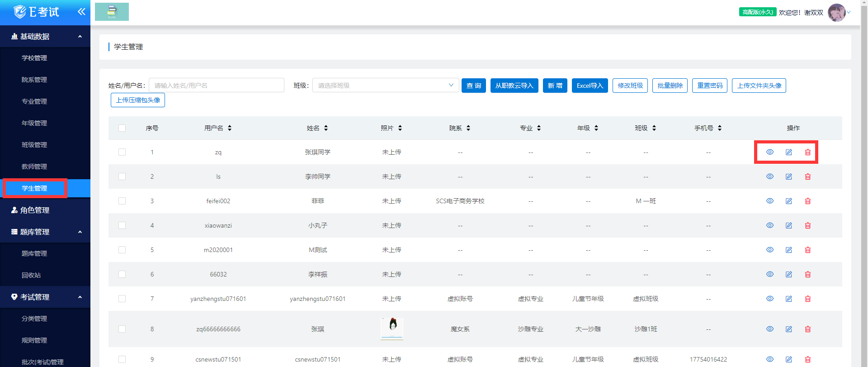
Task: Add a student with 新增 button
Action: tap(555, 86)
